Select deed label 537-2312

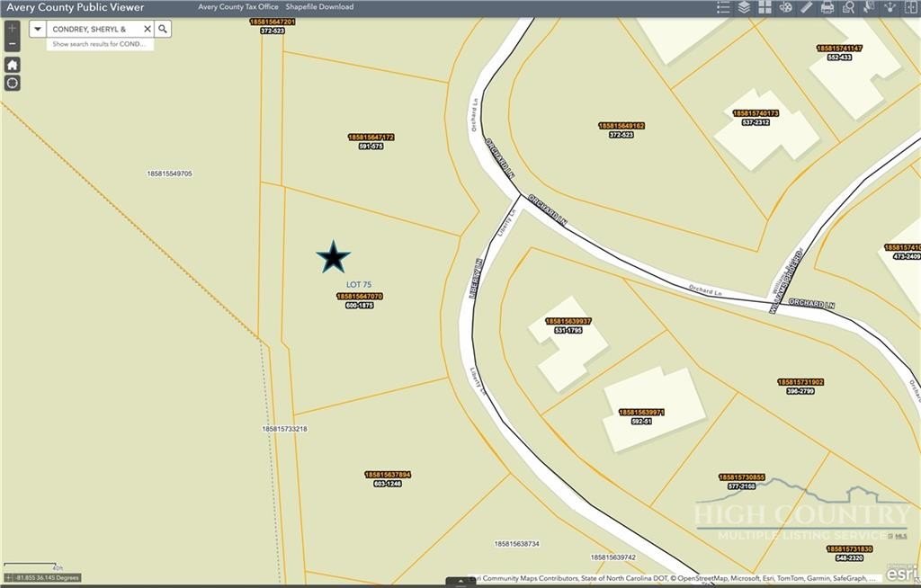click(756, 122)
